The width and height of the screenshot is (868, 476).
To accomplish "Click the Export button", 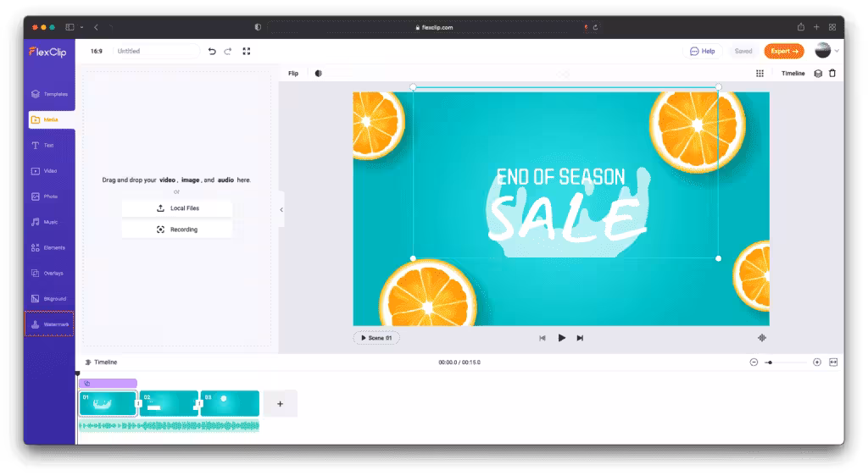I will pyautogui.click(x=784, y=51).
